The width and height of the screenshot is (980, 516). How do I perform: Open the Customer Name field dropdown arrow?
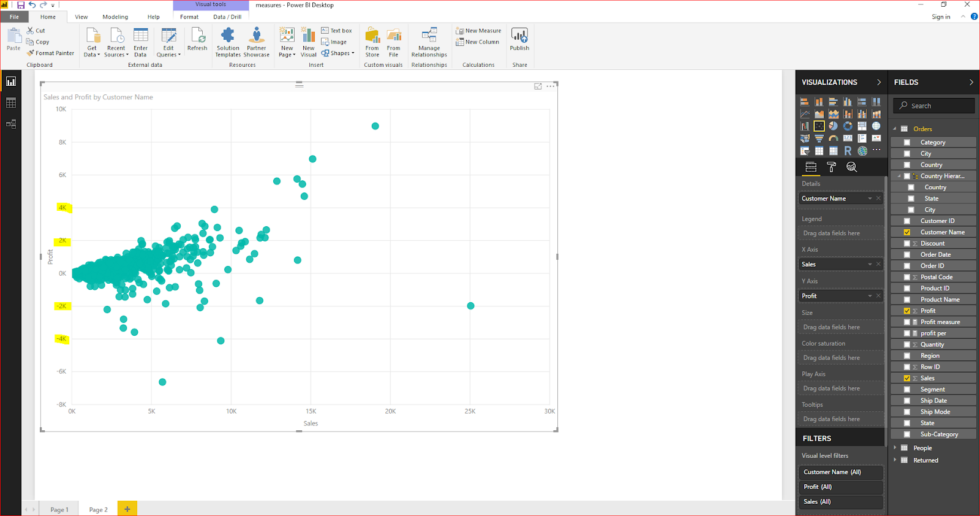870,199
